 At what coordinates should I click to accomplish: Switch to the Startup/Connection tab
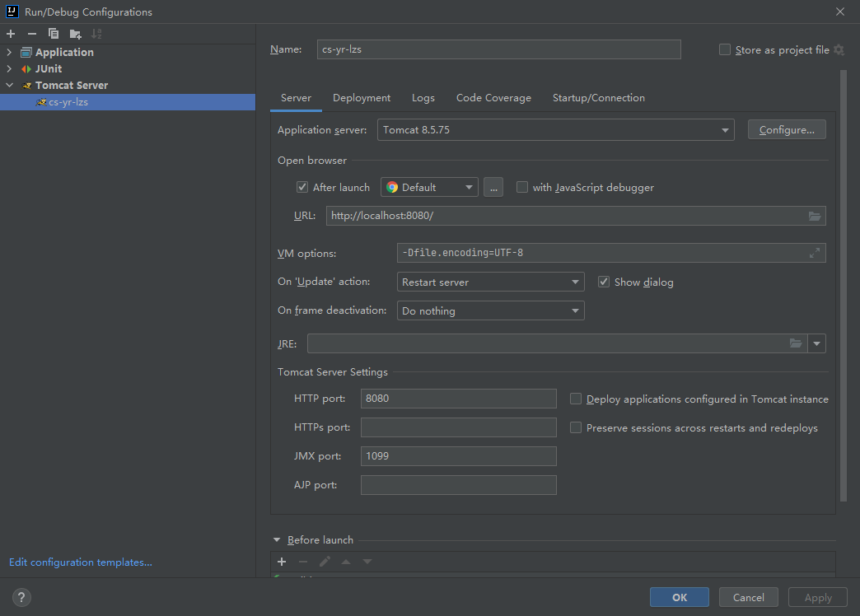(x=598, y=98)
